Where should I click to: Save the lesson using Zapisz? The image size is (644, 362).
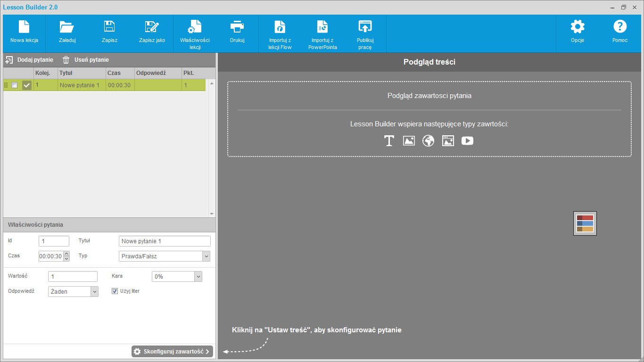tap(109, 33)
